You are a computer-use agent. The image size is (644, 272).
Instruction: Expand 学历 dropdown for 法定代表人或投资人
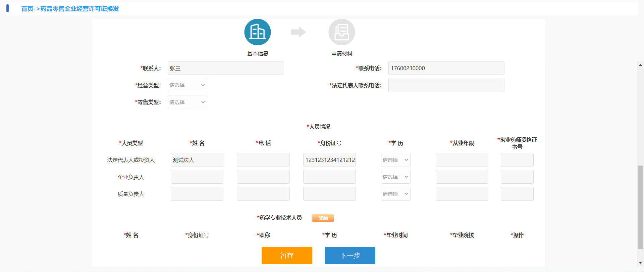tap(395, 160)
